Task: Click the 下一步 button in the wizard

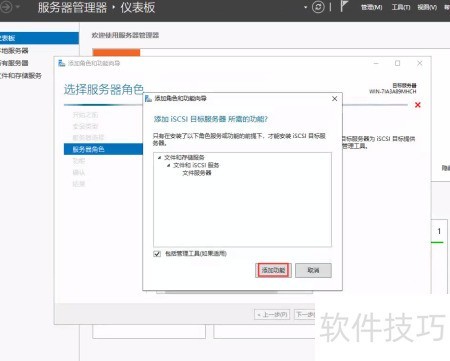Action: tap(305, 314)
